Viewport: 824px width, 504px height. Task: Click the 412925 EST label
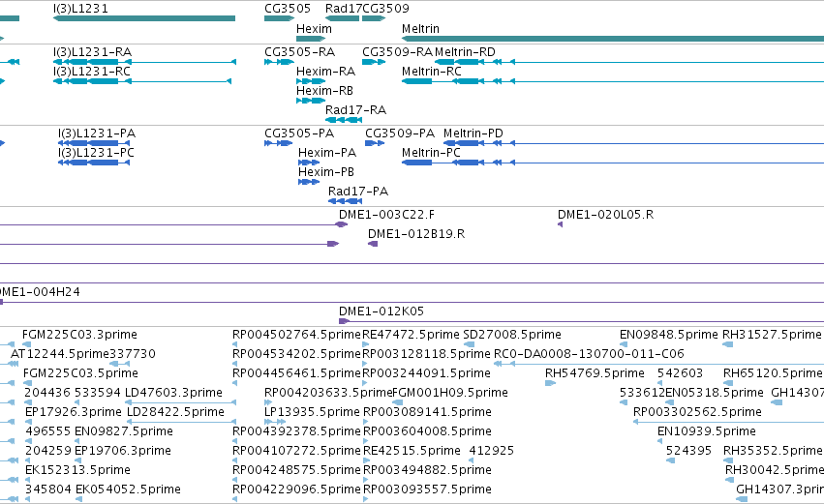point(492,452)
